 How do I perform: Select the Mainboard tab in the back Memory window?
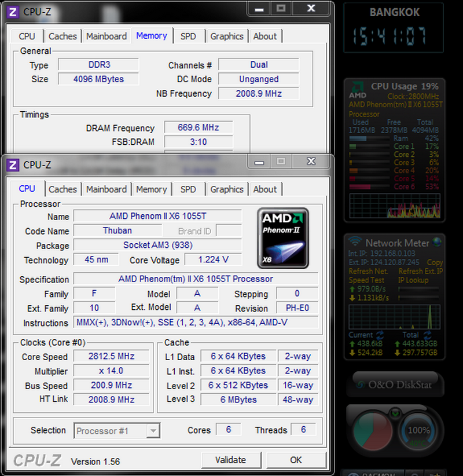(x=106, y=36)
